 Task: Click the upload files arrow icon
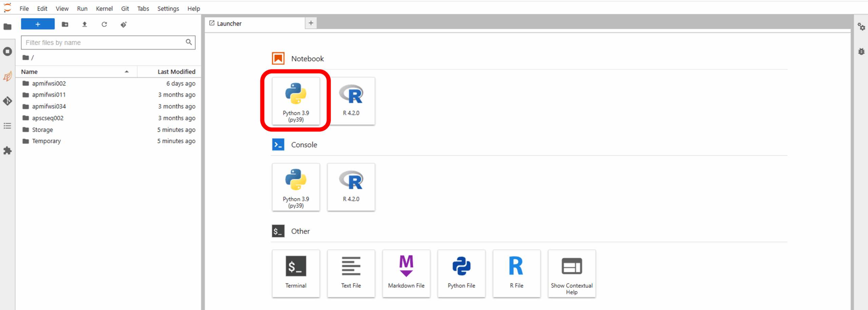point(85,24)
